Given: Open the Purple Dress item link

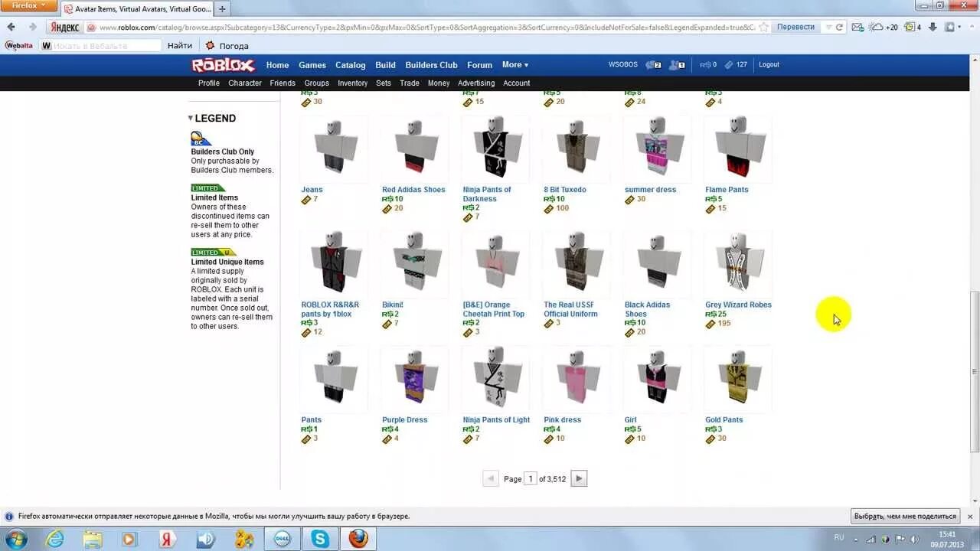Looking at the screenshot, I should coord(405,419).
